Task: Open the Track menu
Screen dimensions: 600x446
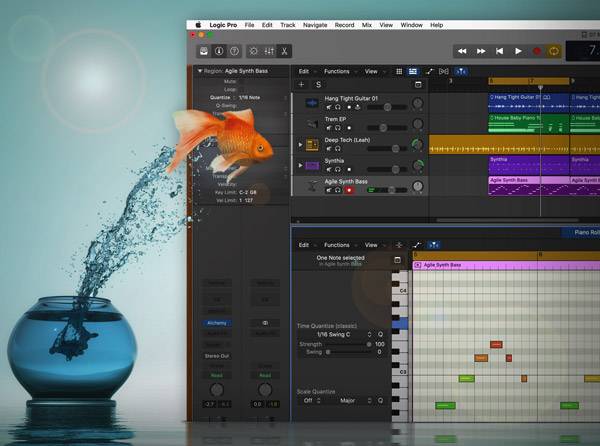Action: (288, 25)
